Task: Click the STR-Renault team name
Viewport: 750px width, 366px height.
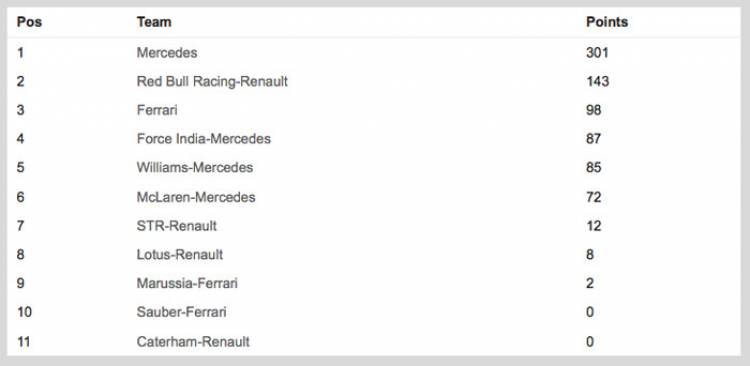Action: tap(176, 225)
